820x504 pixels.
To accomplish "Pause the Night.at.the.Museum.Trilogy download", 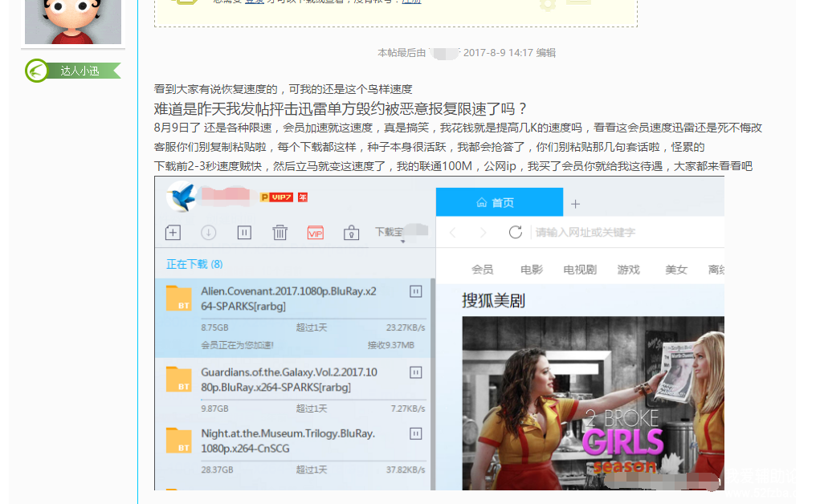I will pyautogui.click(x=416, y=433).
